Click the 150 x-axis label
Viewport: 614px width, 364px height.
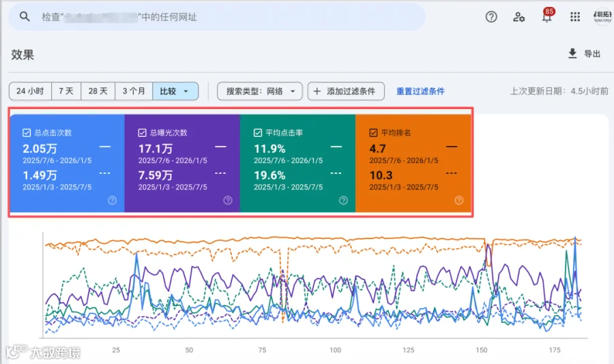(482, 350)
